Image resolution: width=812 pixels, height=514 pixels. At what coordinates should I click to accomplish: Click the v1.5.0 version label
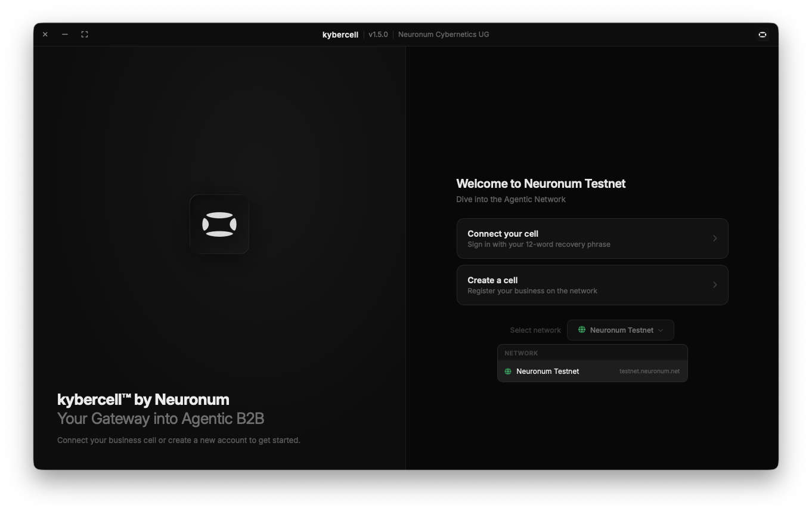pyautogui.click(x=378, y=35)
